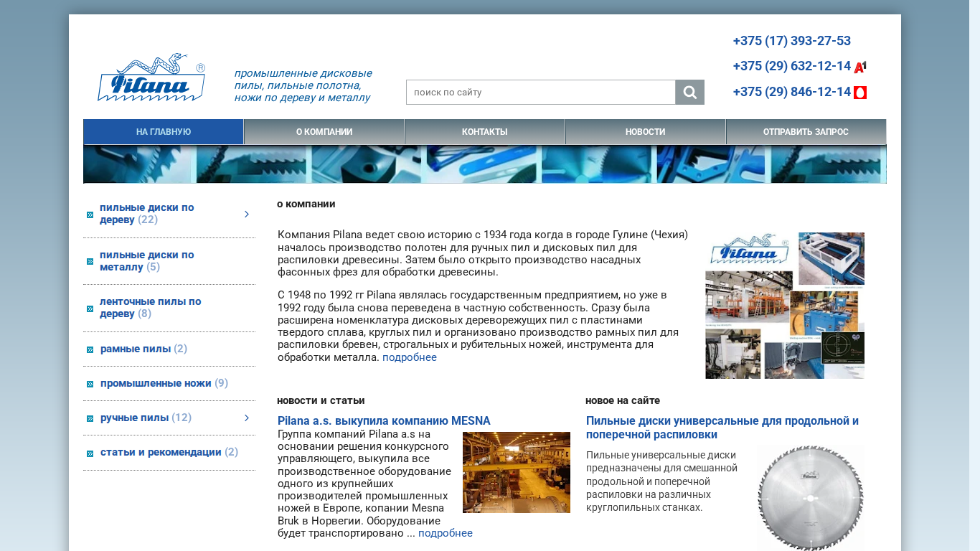
Task: Click bullet icon beside ручные пилы
Action: 90,418
